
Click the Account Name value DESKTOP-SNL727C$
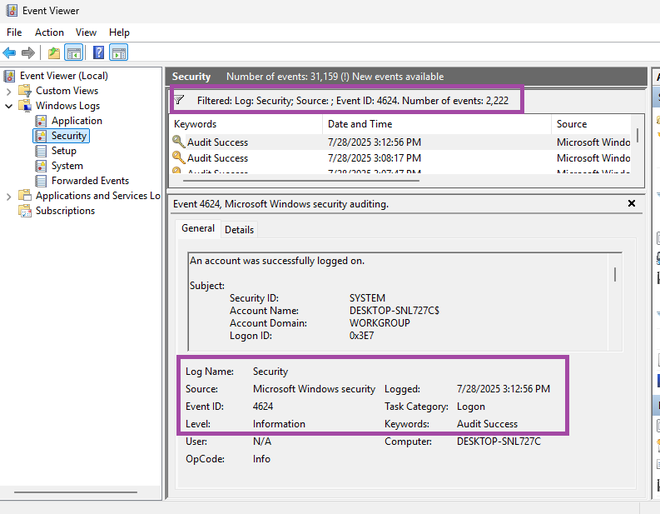(394, 311)
